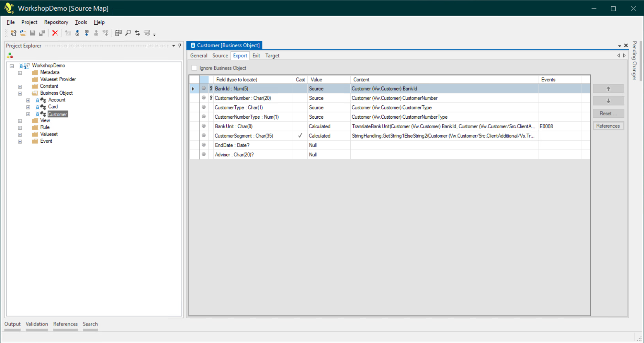
Task: Expand the Account node in Project Explorer
Action: (28, 100)
